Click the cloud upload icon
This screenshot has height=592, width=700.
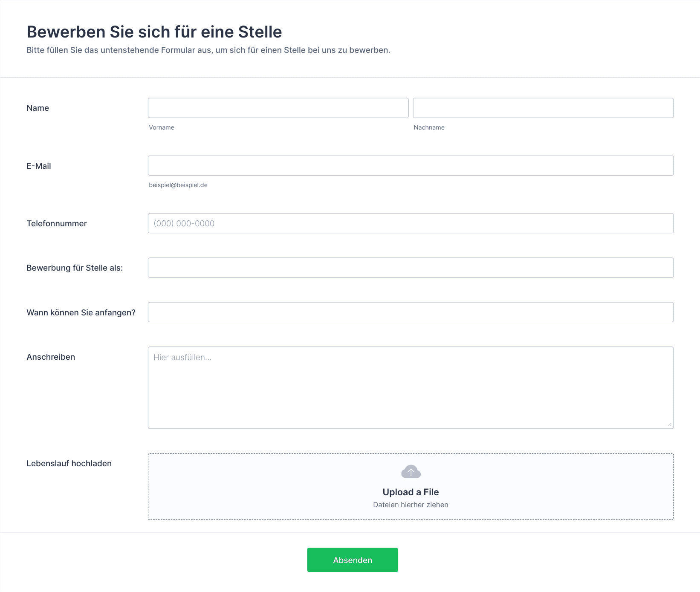(x=411, y=471)
